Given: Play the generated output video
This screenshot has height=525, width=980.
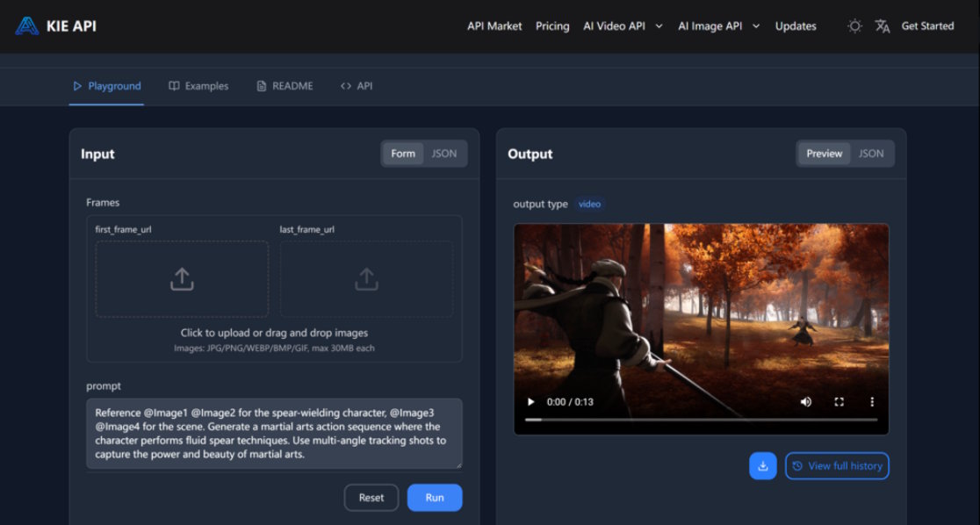Looking at the screenshot, I should pyautogui.click(x=530, y=401).
